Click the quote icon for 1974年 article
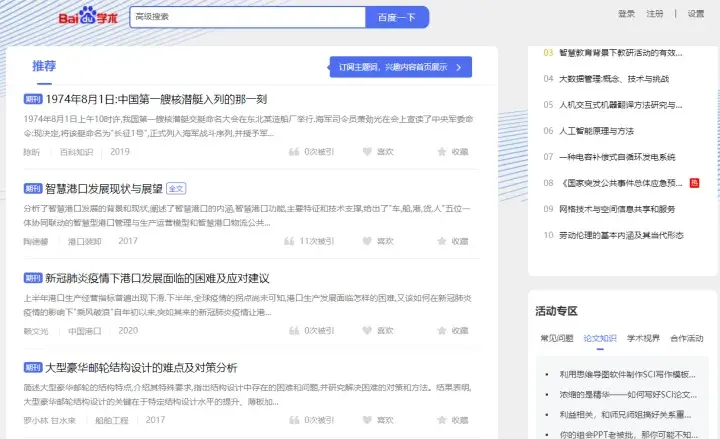 tap(293, 152)
